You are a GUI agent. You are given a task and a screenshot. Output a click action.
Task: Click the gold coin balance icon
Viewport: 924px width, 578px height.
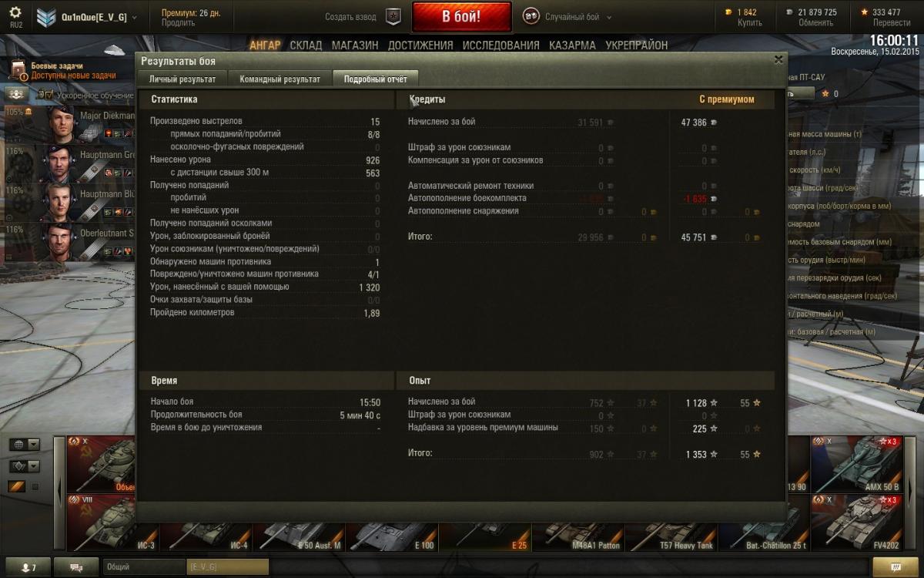point(730,12)
